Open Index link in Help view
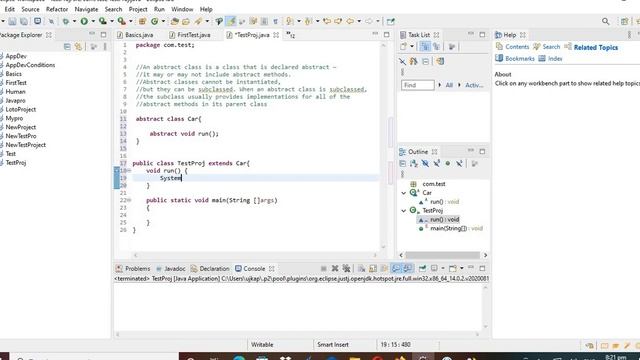Viewport: 640px width, 360px height. point(555,59)
